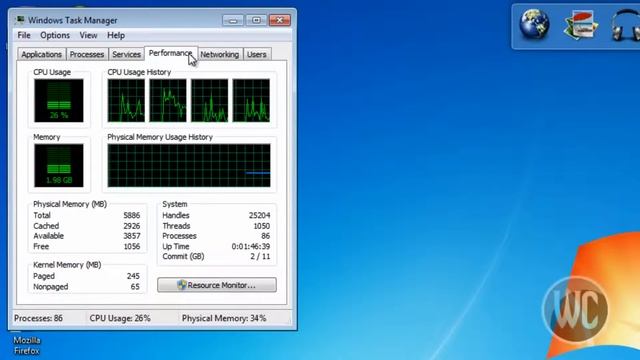Click the Handles value 25204

pos(260,215)
